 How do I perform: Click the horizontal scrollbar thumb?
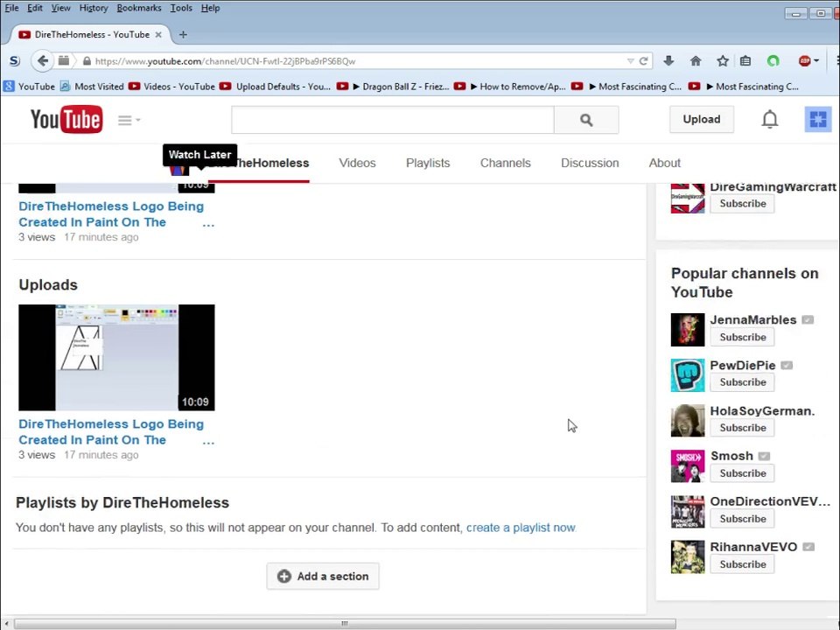click(345, 624)
